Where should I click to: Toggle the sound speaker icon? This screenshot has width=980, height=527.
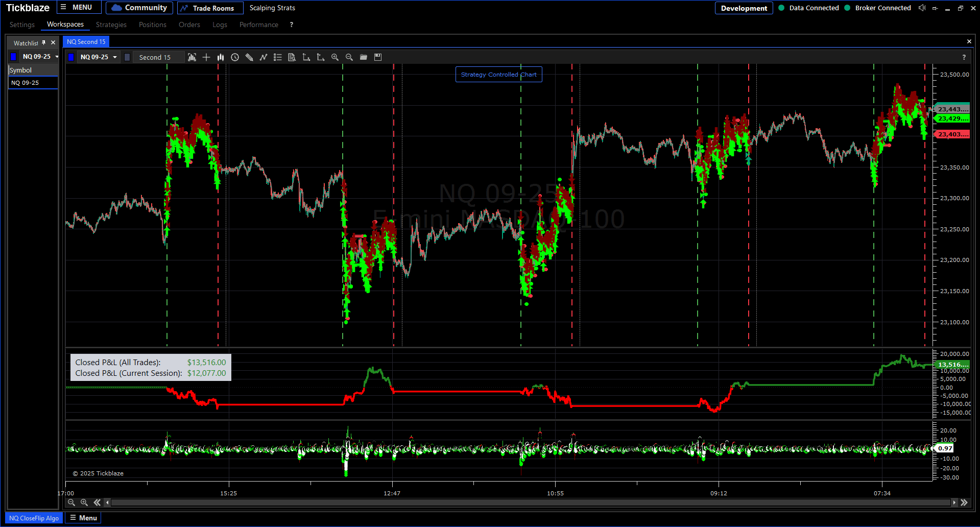[922, 8]
